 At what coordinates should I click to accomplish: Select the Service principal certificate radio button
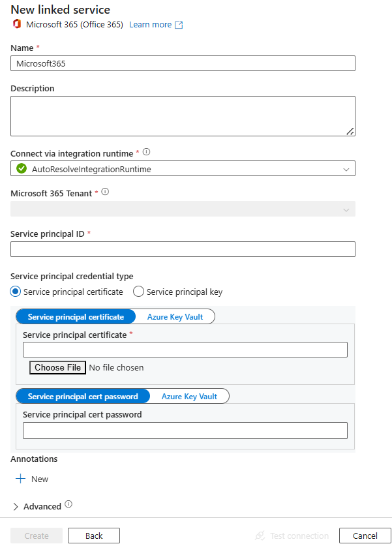point(14,292)
